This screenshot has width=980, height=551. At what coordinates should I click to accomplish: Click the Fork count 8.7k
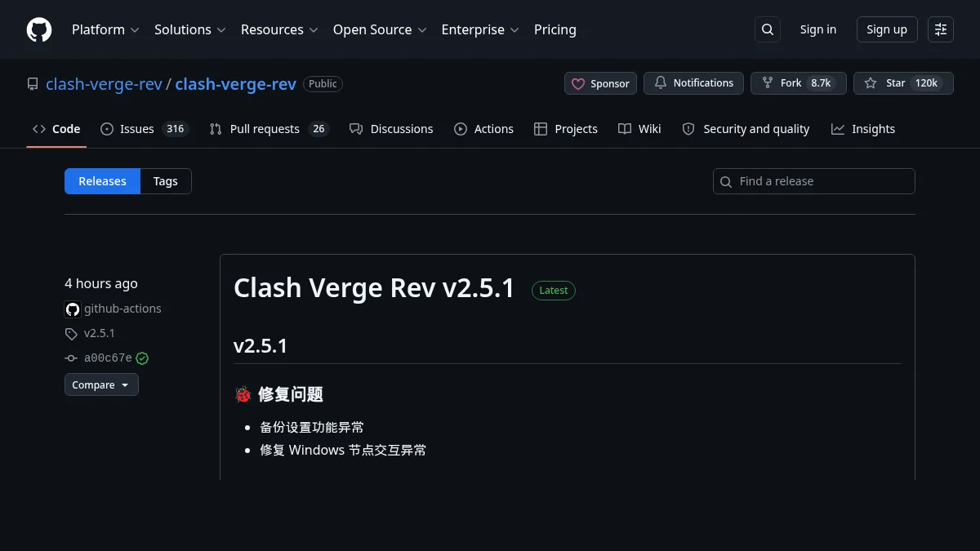(x=821, y=83)
